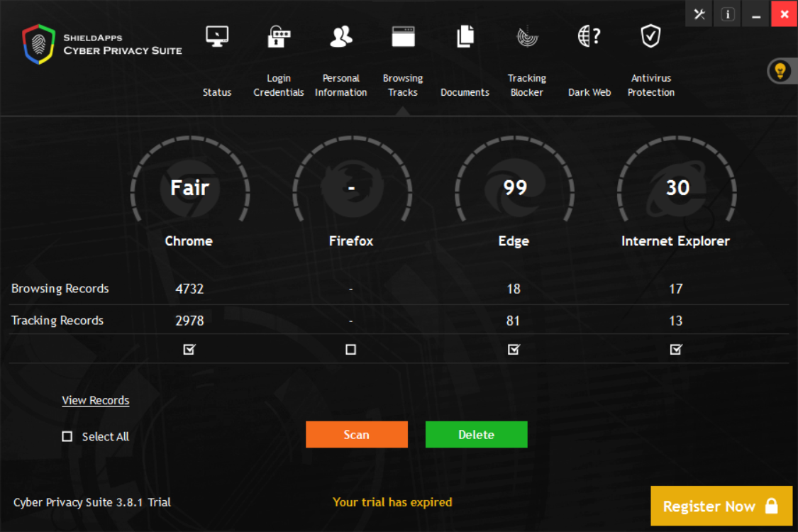Click the Login Credentials padlock icon

279,36
